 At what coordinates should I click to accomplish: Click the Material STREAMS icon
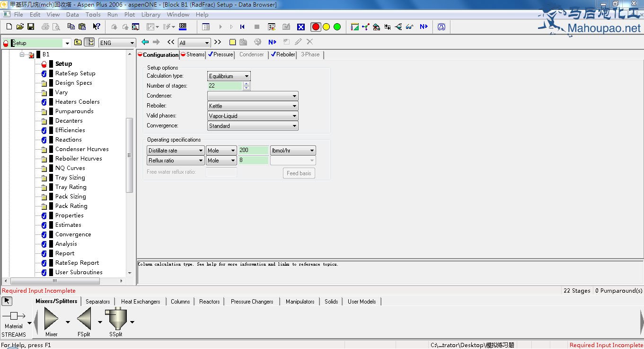14,315
